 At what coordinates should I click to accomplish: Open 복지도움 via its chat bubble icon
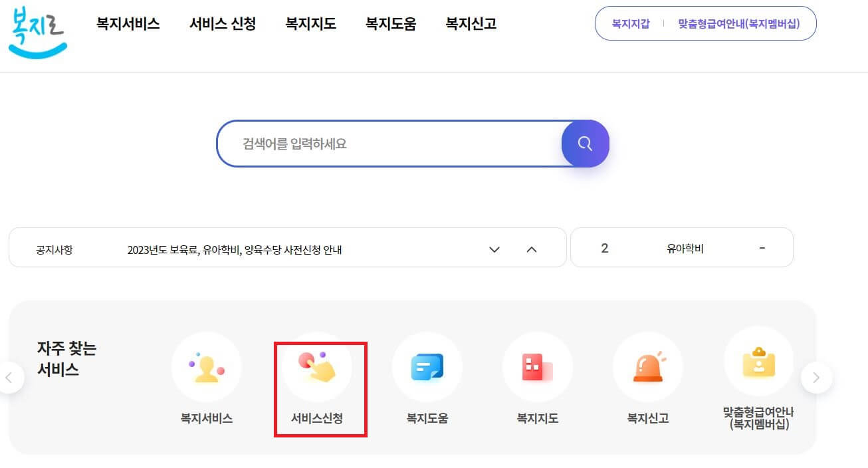point(427,367)
